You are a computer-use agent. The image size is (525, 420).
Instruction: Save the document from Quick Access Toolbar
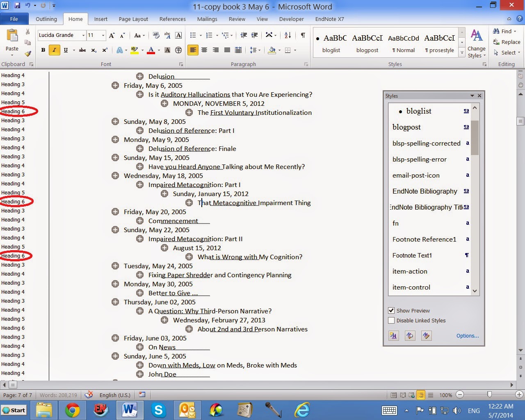click(17, 6)
